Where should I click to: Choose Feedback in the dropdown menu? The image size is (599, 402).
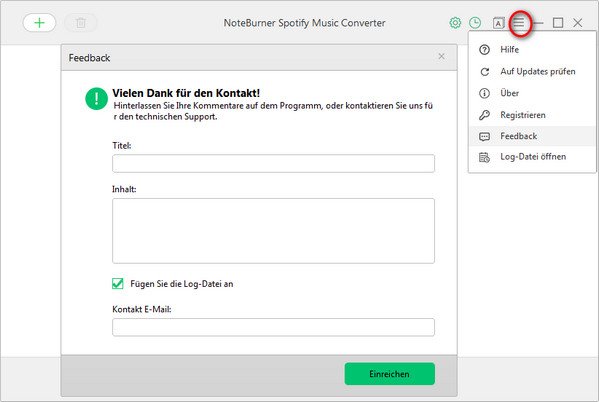pos(532,136)
